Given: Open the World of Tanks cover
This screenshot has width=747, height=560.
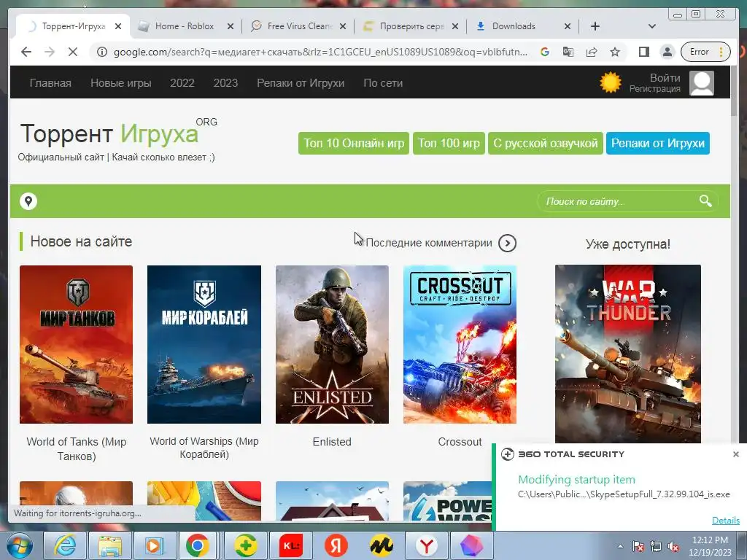Looking at the screenshot, I should pyautogui.click(x=76, y=344).
